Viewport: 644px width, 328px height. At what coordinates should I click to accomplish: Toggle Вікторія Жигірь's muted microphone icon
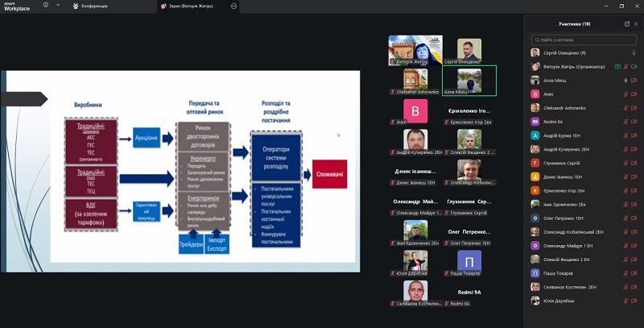click(625, 67)
